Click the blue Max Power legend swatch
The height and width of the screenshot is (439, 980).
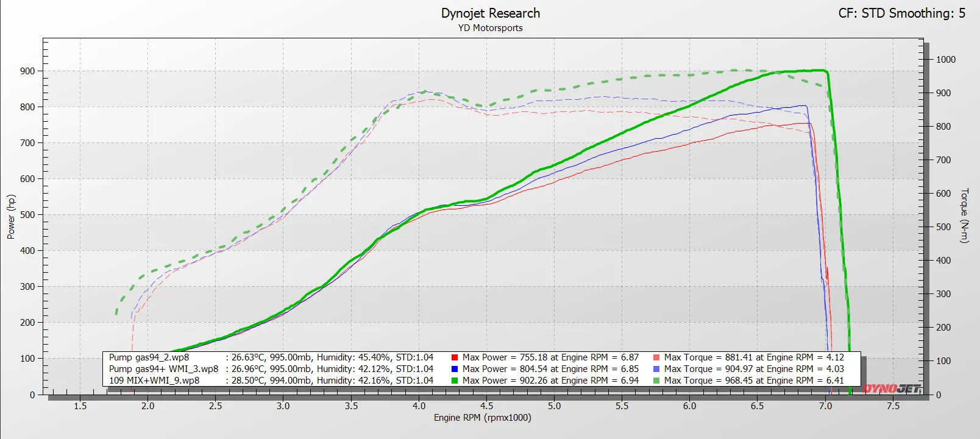click(x=455, y=369)
